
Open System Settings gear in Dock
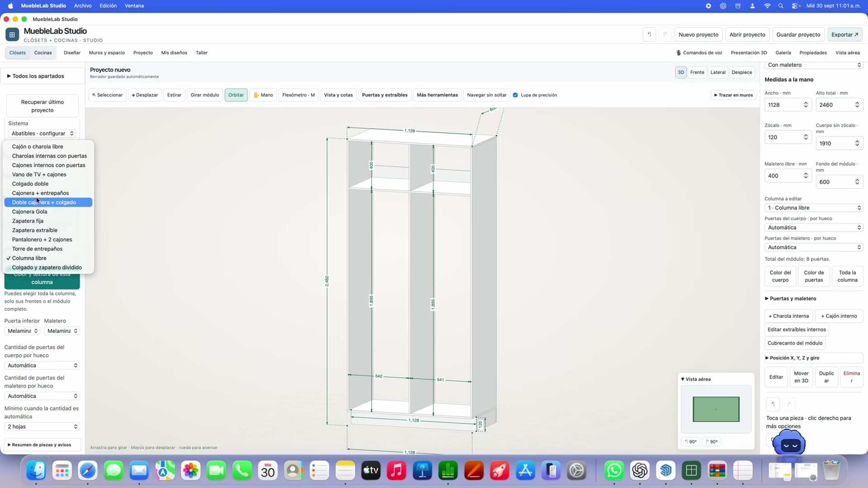point(577,471)
